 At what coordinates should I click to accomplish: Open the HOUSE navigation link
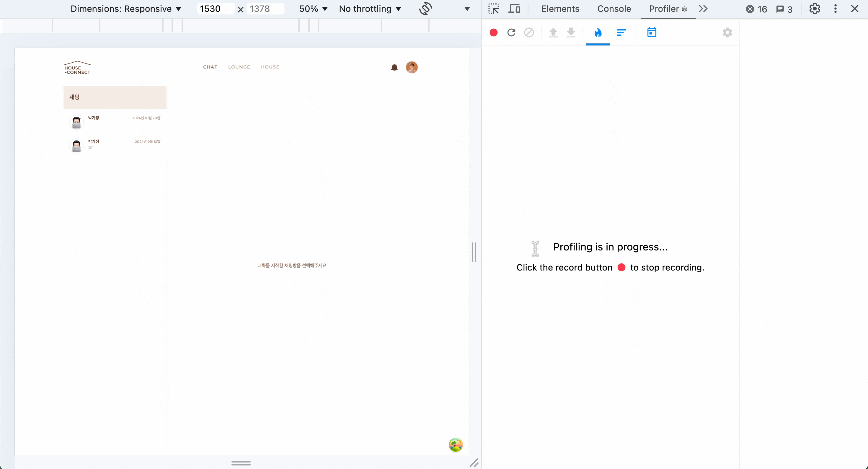270,67
